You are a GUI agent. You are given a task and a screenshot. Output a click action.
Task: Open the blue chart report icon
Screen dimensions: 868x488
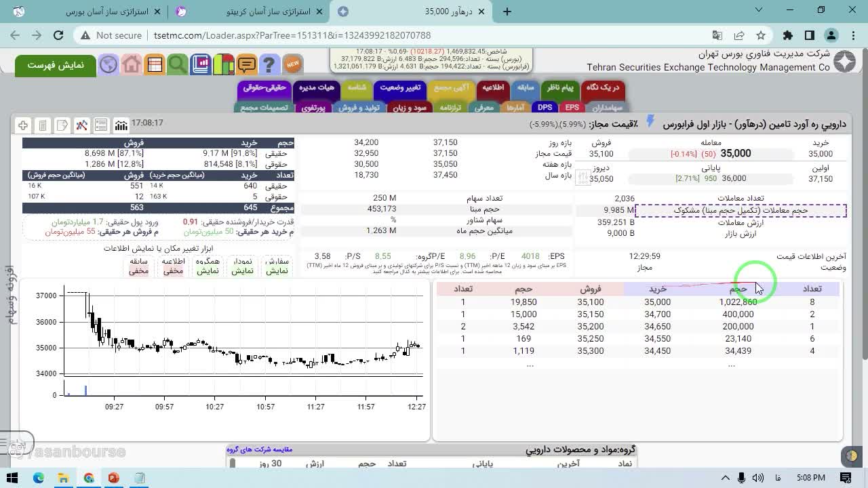[201, 64]
